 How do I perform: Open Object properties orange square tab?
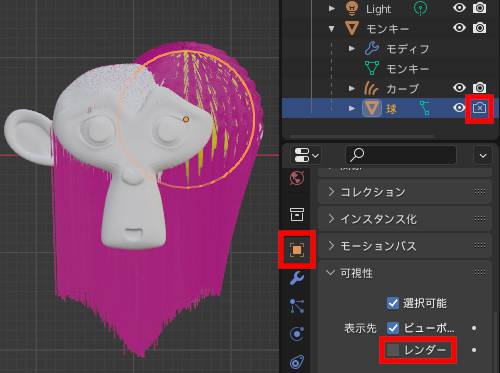pos(297,250)
